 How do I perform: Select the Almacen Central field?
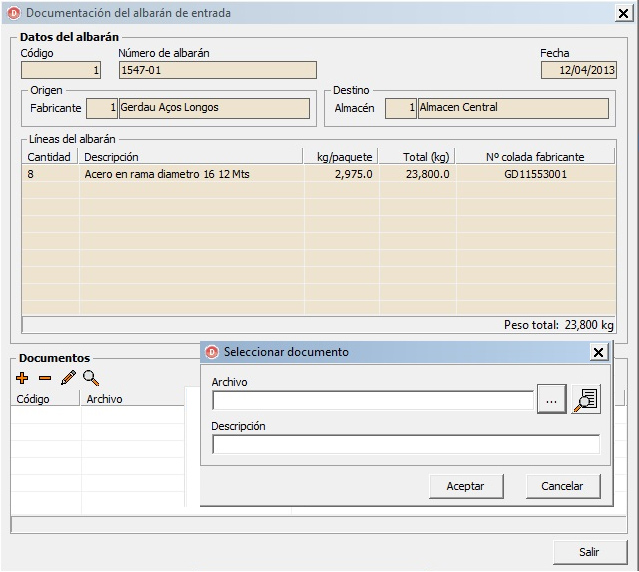(513, 108)
